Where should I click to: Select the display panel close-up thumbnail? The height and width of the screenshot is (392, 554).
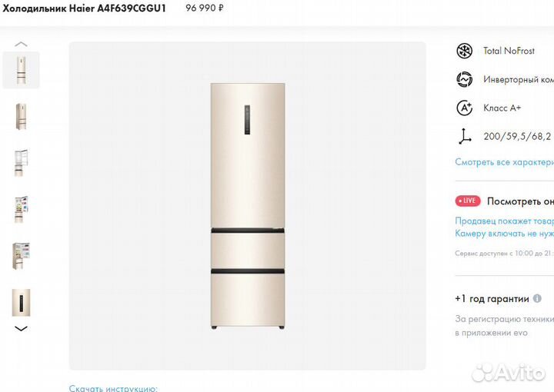point(22,303)
